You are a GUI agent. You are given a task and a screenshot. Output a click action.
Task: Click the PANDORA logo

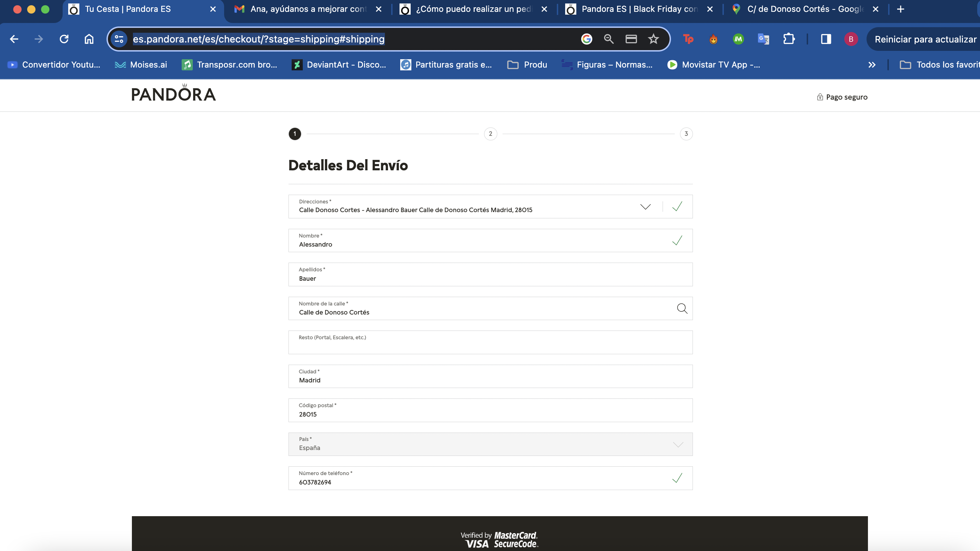pos(173,93)
